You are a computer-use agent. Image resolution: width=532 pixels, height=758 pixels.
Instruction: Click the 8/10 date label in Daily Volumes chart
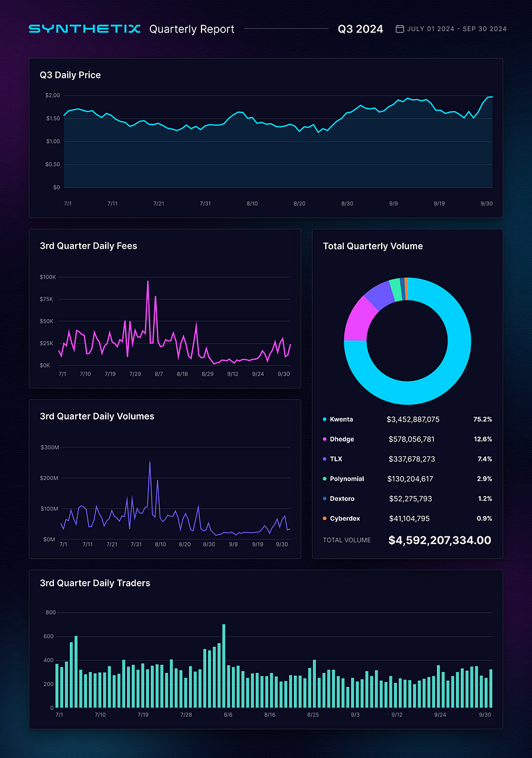coord(160,545)
